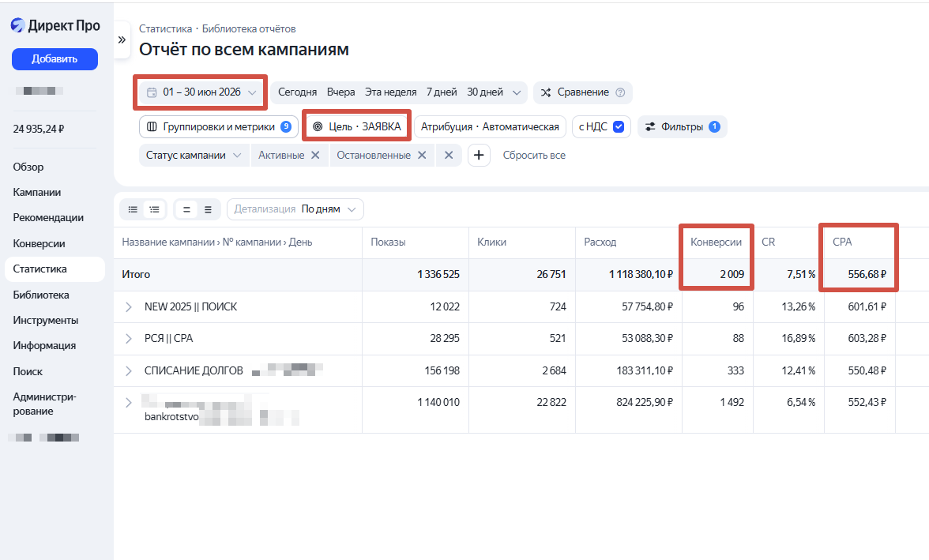929x560 pixels.
Task: Open Детализация По дням dropdown
Action: pyautogui.click(x=295, y=209)
